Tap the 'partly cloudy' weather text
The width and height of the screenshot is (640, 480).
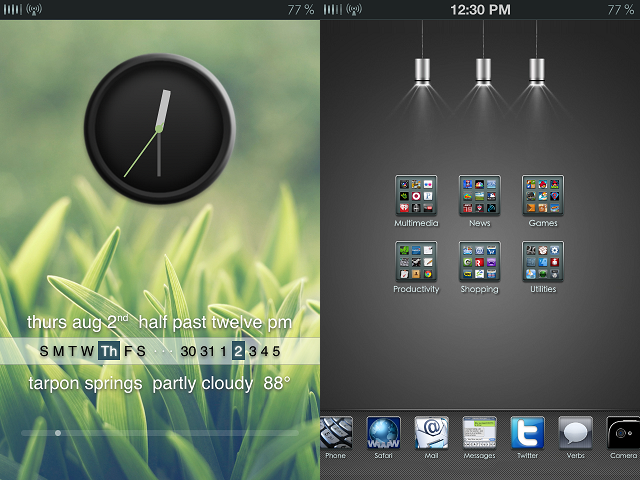(x=202, y=384)
